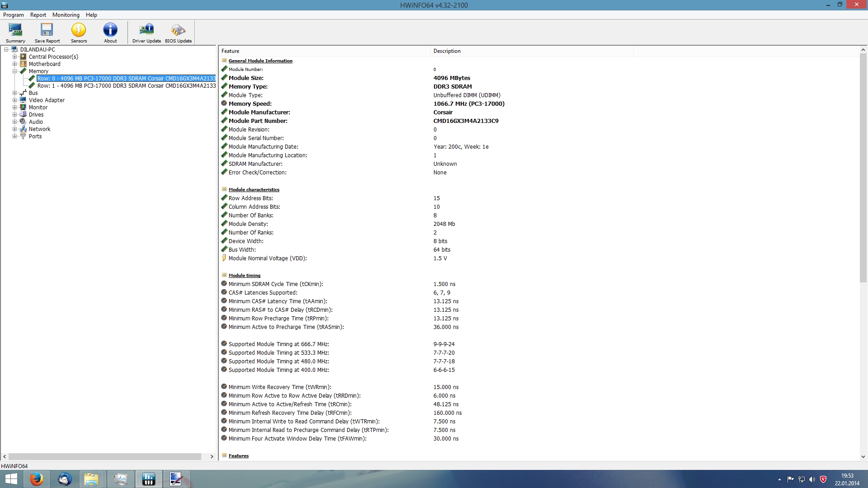
Task: Collapse the Memory tree node
Action: point(15,71)
